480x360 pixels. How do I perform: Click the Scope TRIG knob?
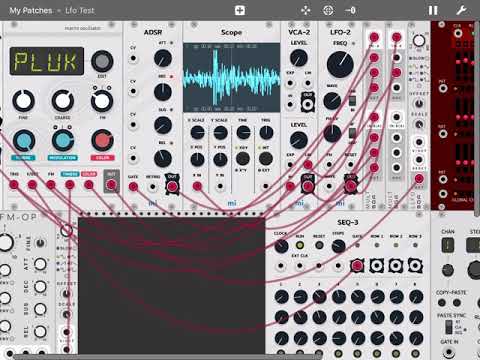(266, 133)
